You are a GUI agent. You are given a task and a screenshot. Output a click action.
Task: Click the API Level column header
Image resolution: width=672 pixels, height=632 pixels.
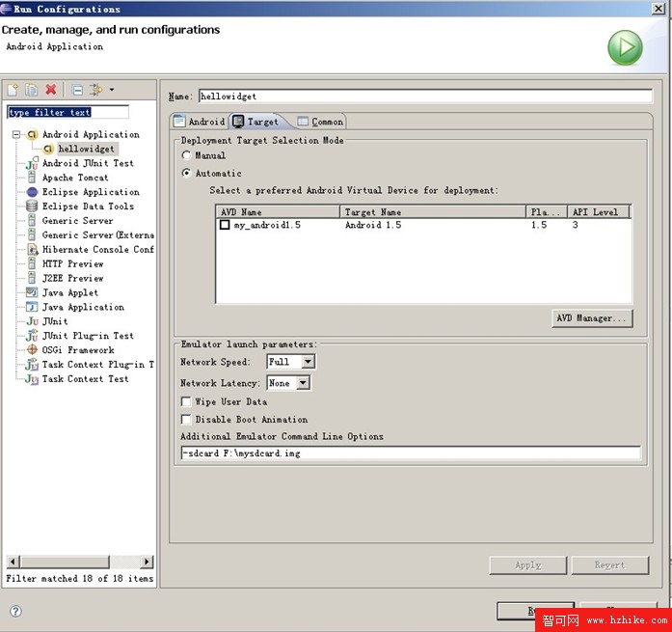click(x=599, y=212)
